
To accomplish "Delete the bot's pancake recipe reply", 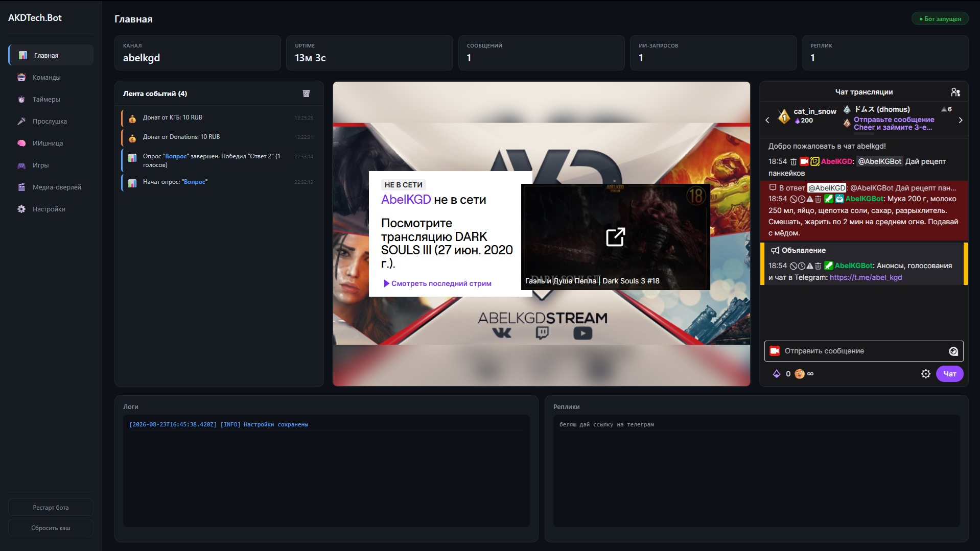I will point(818,199).
